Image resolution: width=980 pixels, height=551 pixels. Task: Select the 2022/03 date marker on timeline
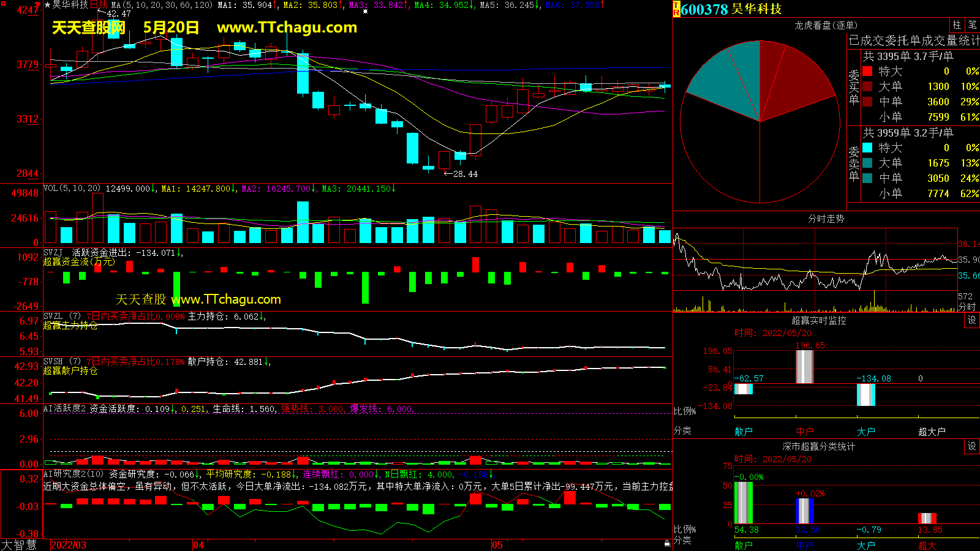pos(68,545)
